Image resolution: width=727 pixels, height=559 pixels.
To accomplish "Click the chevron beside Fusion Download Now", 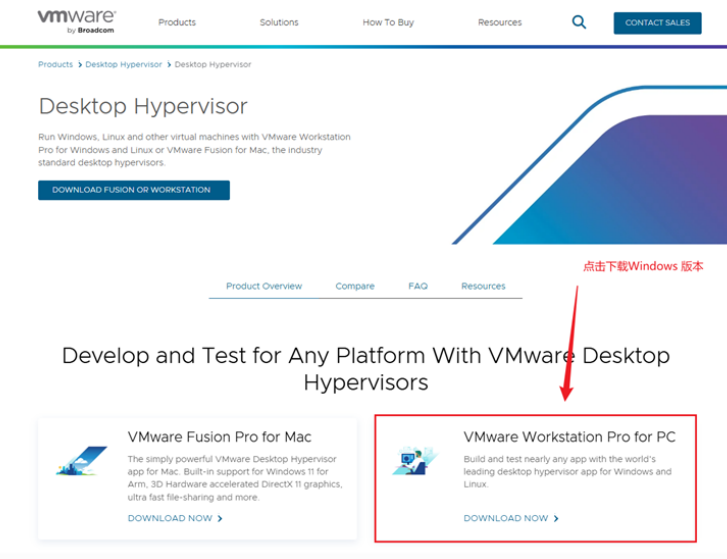I will (220, 519).
